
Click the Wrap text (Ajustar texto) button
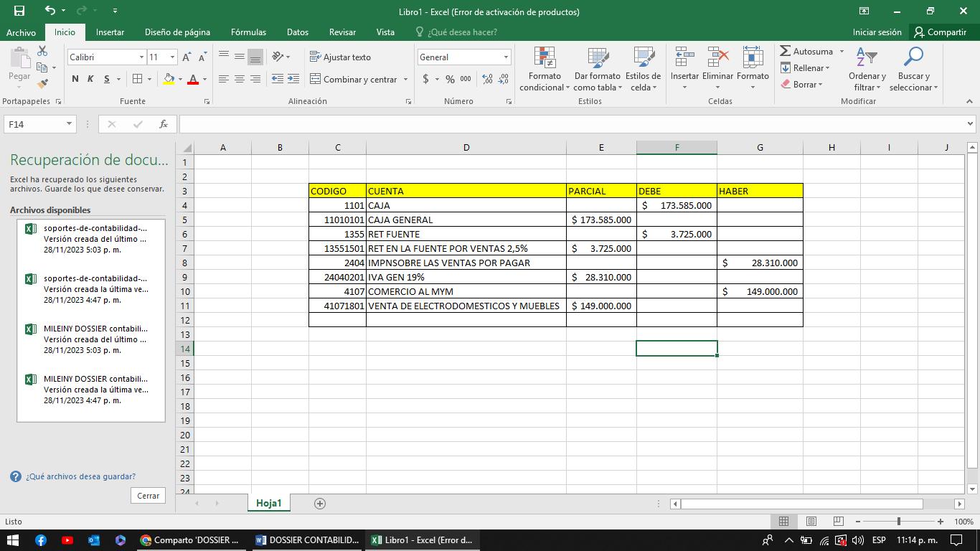[340, 57]
